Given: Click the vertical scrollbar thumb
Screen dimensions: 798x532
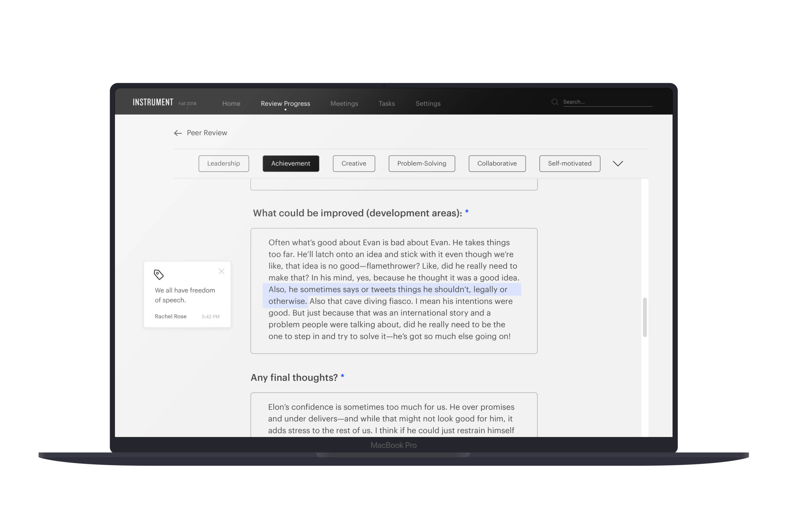Looking at the screenshot, I should [x=645, y=317].
